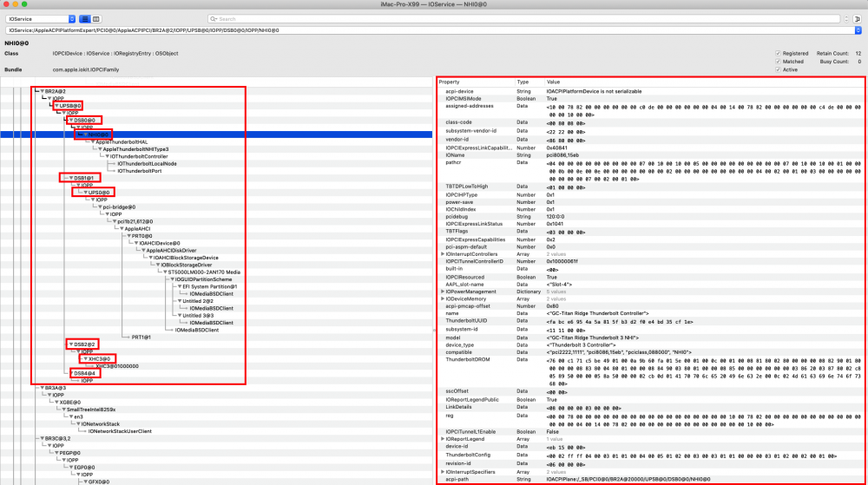Select the IOAHCIDevice@0 entry
Image resolution: width=868 pixels, height=485 pixels.
click(x=160, y=243)
